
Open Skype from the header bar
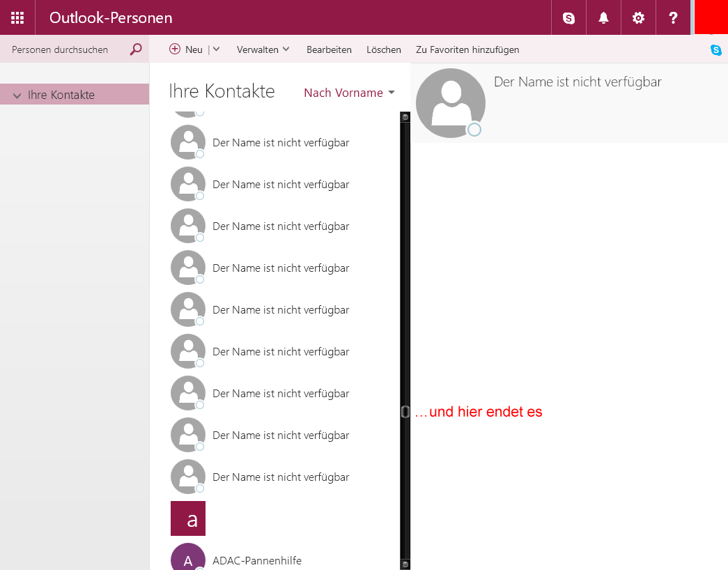click(x=568, y=17)
